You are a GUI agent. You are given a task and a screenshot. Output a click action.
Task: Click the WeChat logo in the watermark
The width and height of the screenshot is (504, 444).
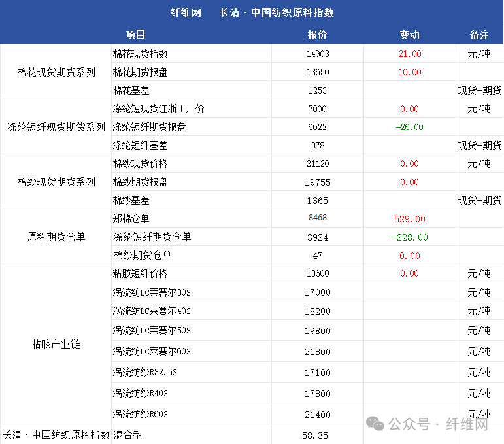(376, 424)
